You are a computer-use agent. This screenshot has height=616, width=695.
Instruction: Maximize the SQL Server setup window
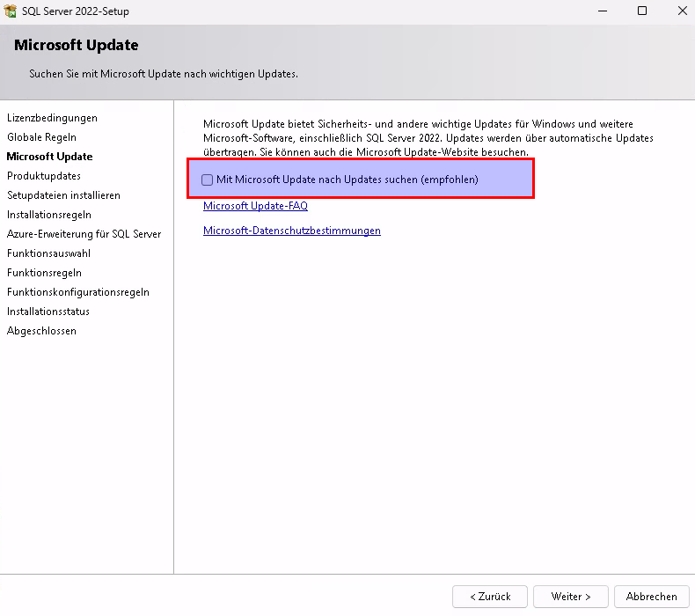[642, 11]
